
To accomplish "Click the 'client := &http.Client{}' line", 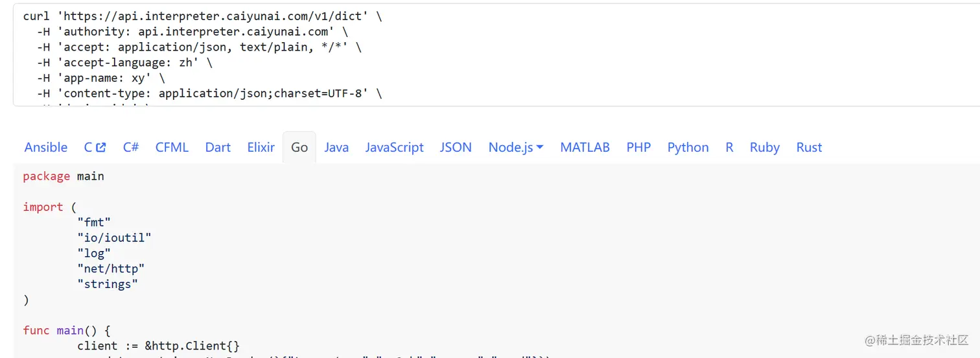I will 158,346.
